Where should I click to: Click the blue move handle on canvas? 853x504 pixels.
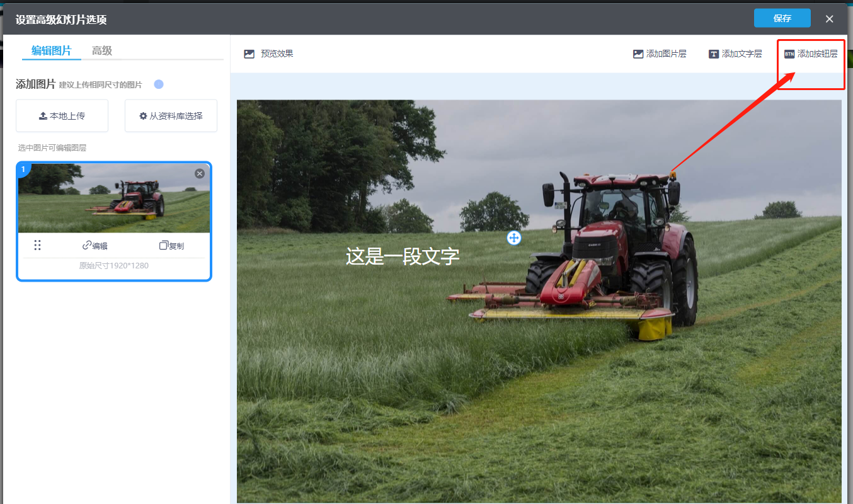514,238
